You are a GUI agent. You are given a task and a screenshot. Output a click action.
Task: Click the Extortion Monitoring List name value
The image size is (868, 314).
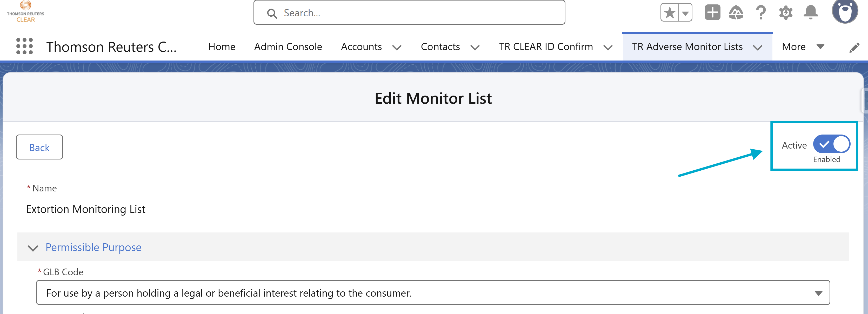(86, 209)
